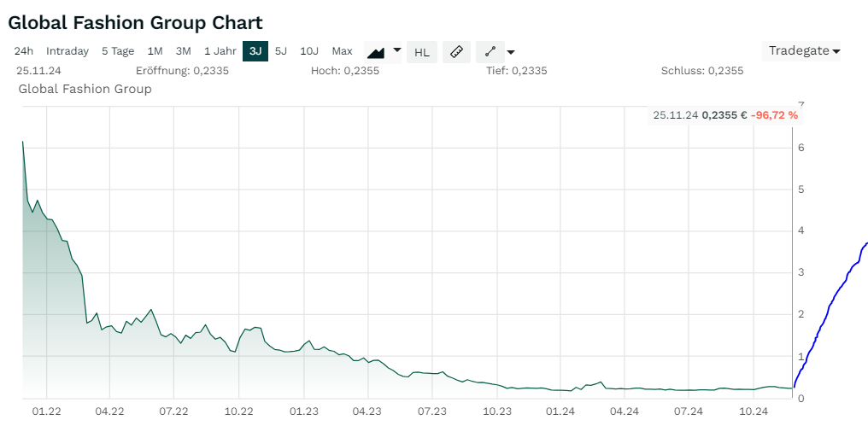The height and width of the screenshot is (426, 868).
Task: Expand the drawing tools dropdown arrow
Action: point(510,52)
